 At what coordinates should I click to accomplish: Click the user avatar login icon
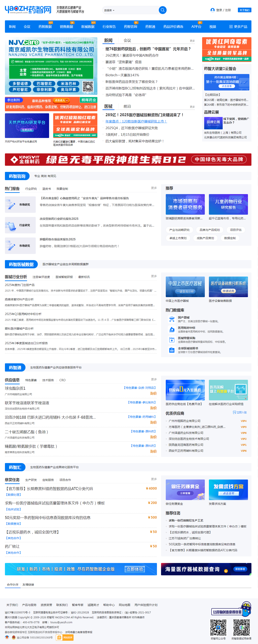[212, 10]
